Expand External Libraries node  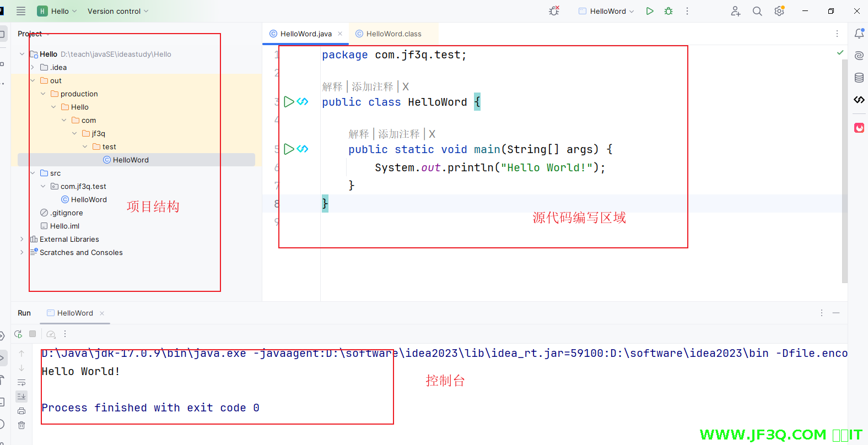click(22, 239)
